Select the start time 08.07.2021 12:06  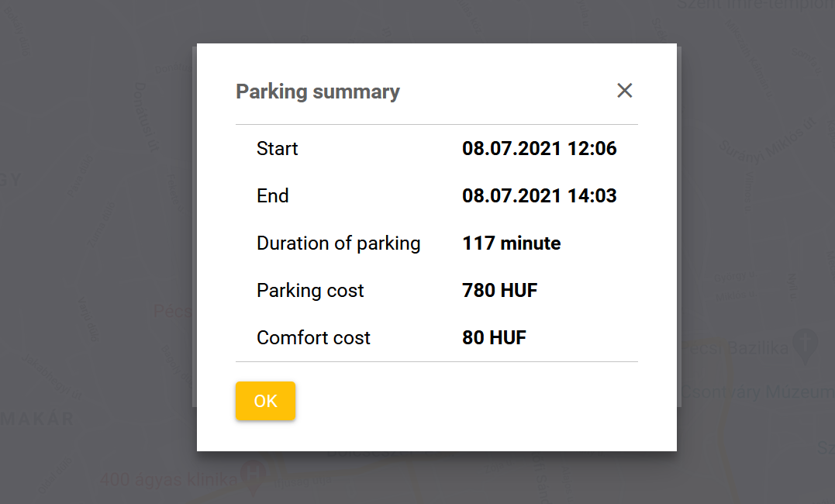539,149
